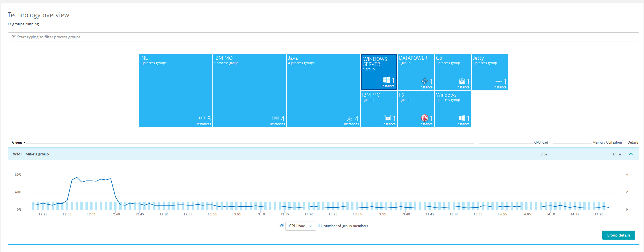The image size is (644, 252).
Task: Click the .NET logo icon in tile
Action: coord(202,118)
